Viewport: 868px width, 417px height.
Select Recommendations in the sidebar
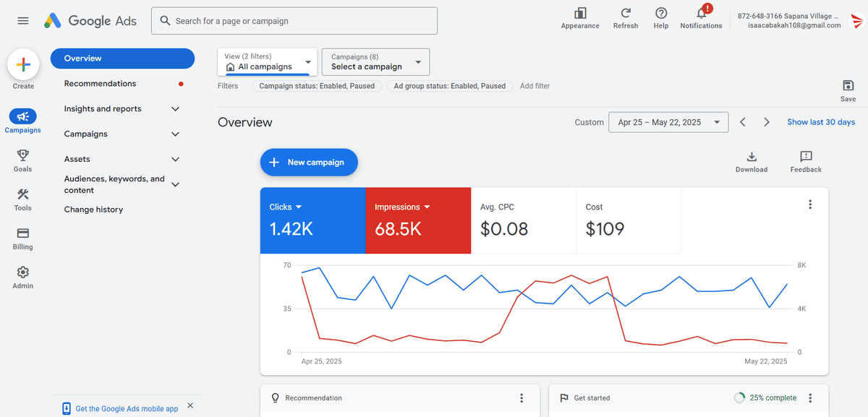coord(100,84)
